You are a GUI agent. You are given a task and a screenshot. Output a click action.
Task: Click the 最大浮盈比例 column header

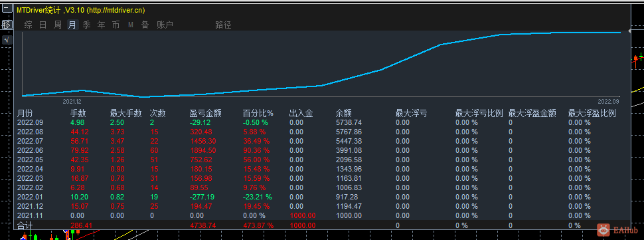click(x=592, y=114)
